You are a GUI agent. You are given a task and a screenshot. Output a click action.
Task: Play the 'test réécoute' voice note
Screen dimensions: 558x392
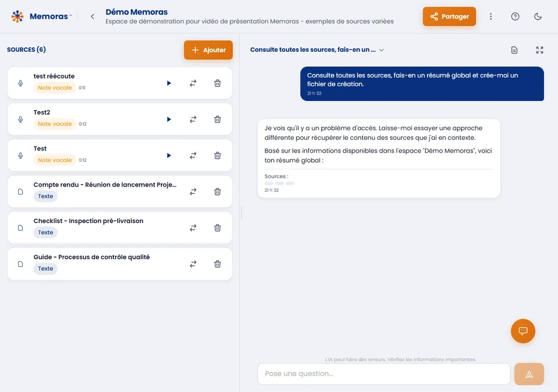(x=169, y=83)
